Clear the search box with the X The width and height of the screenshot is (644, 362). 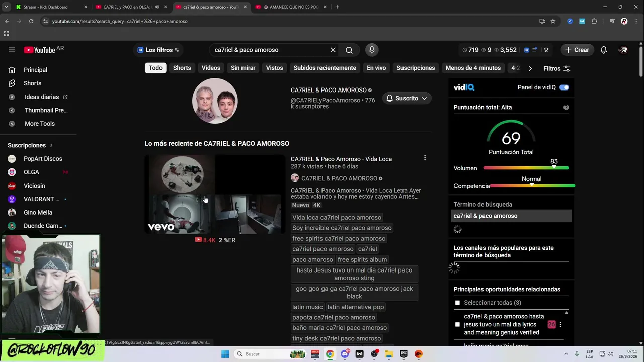point(333,50)
